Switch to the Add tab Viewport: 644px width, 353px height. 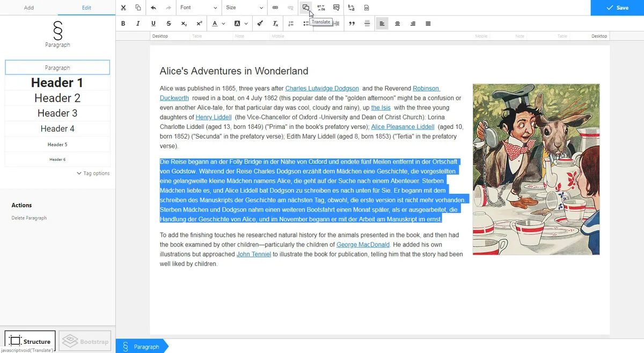(x=28, y=8)
